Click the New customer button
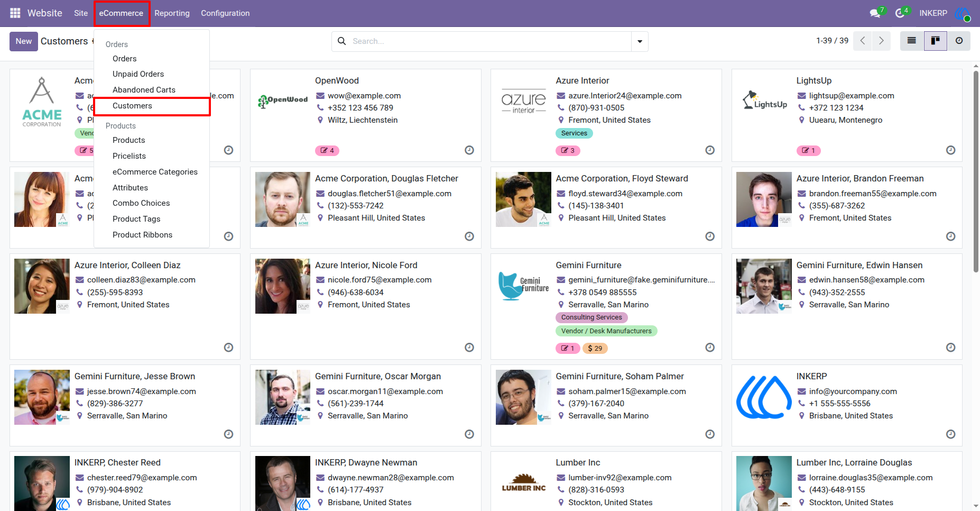The height and width of the screenshot is (511, 980). click(24, 41)
